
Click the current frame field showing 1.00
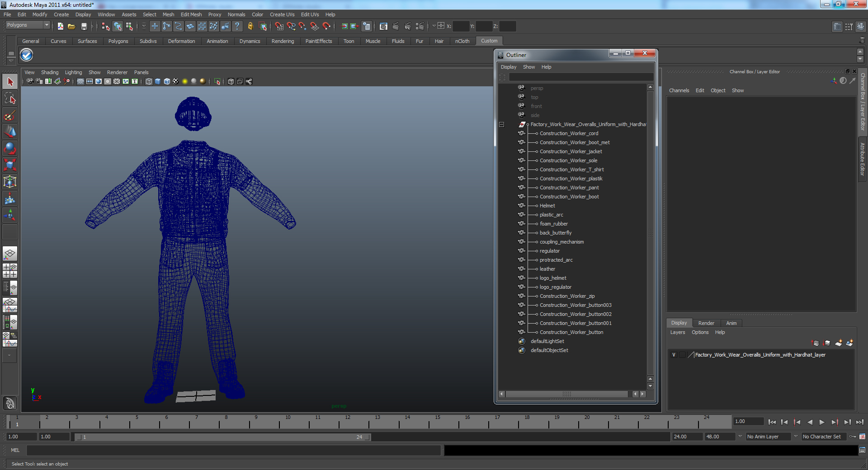point(748,421)
